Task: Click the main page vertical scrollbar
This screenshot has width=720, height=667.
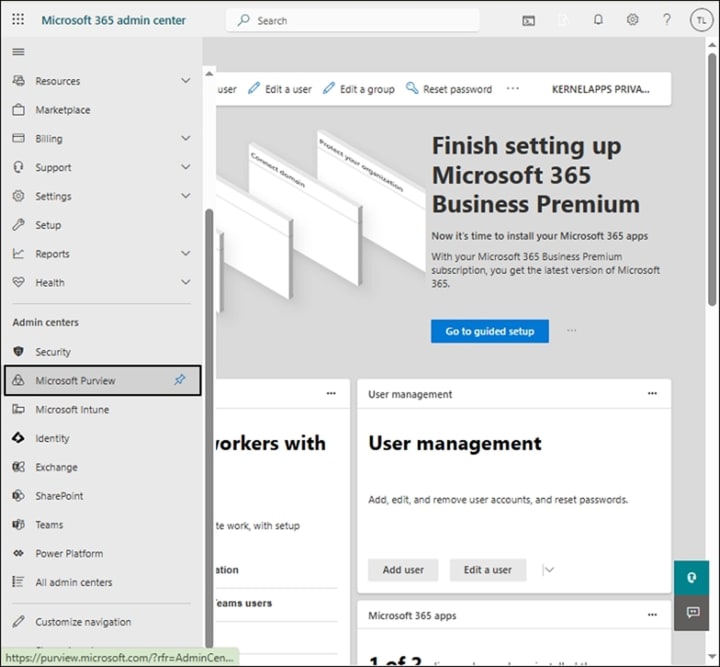Action: (x=712, y=179)
